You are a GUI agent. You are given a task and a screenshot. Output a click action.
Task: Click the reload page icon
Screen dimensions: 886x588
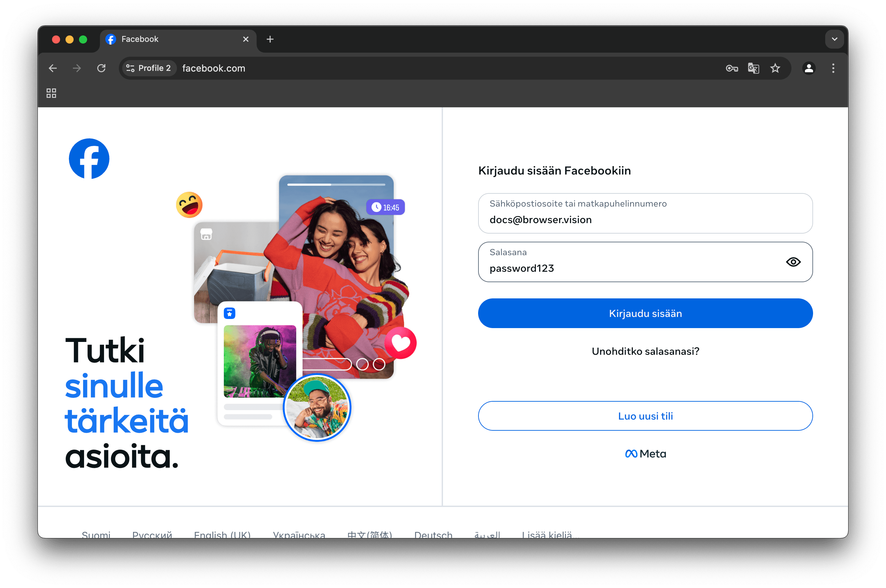(101, 68)
